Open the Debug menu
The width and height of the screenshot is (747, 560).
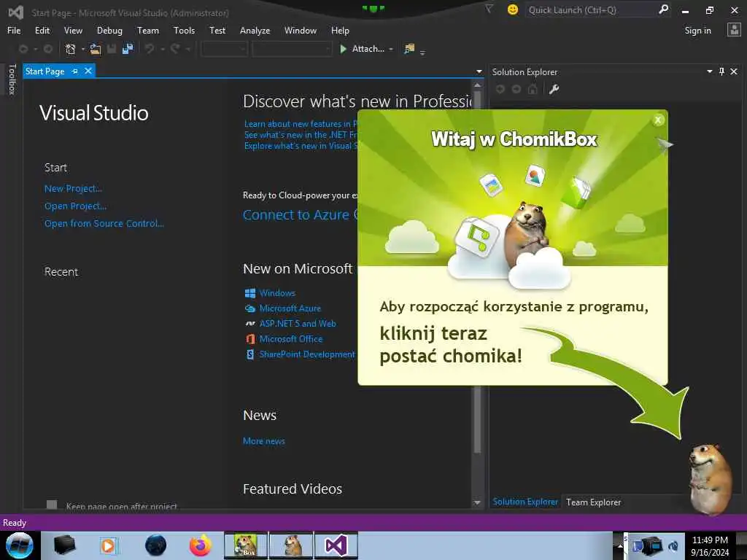point(109,31)
